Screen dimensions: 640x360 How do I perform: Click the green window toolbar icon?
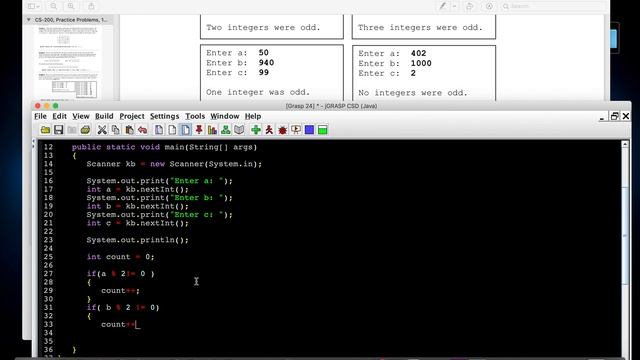(x=322, y=130)
